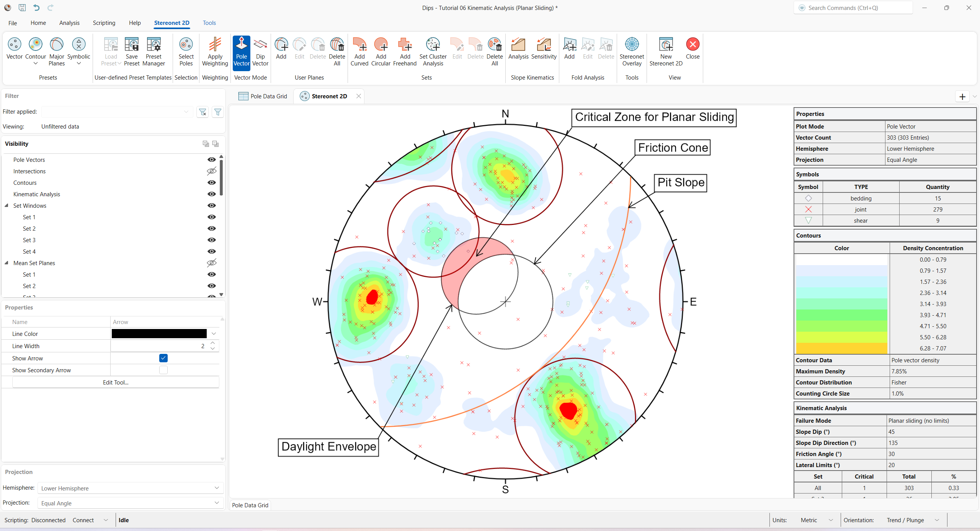Close the Stereonet 2D view
Viewport: 980px width, 531px height.
point(359,96)
